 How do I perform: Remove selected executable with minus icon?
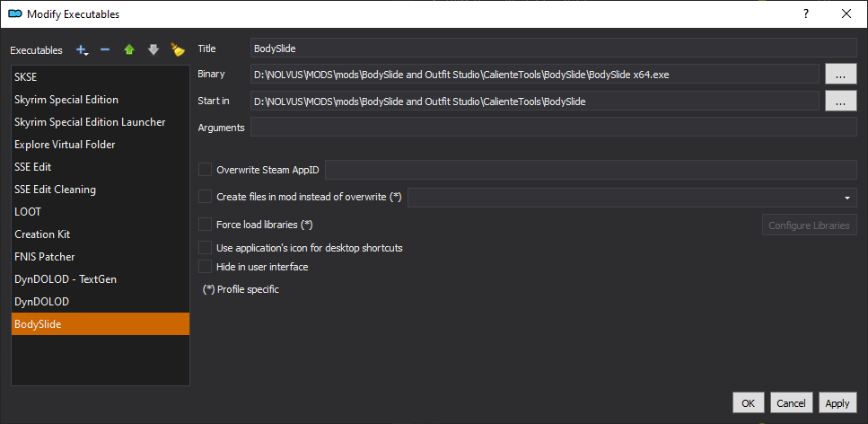[105, 50]
